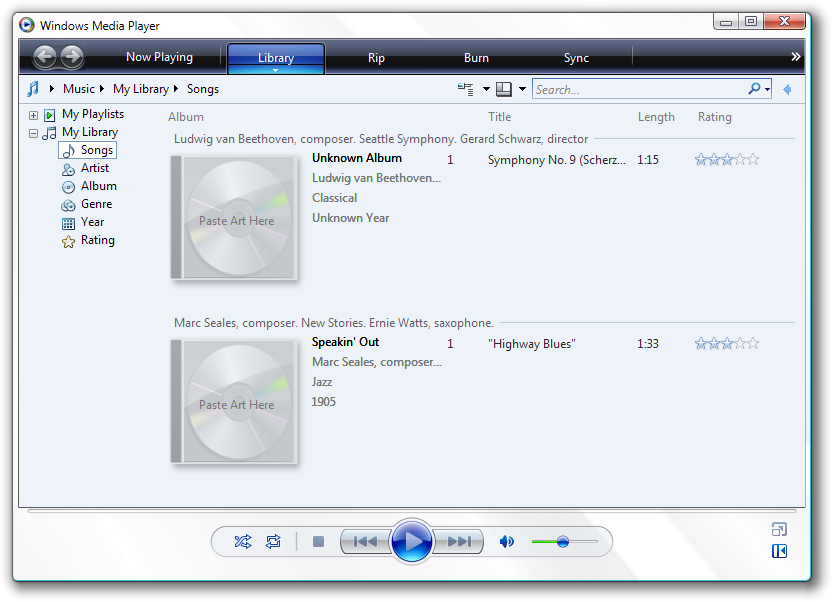Viewport: 832px width, 602px height.
Task: Adjust the volume slider handle
Action: [x=563, y=542]
